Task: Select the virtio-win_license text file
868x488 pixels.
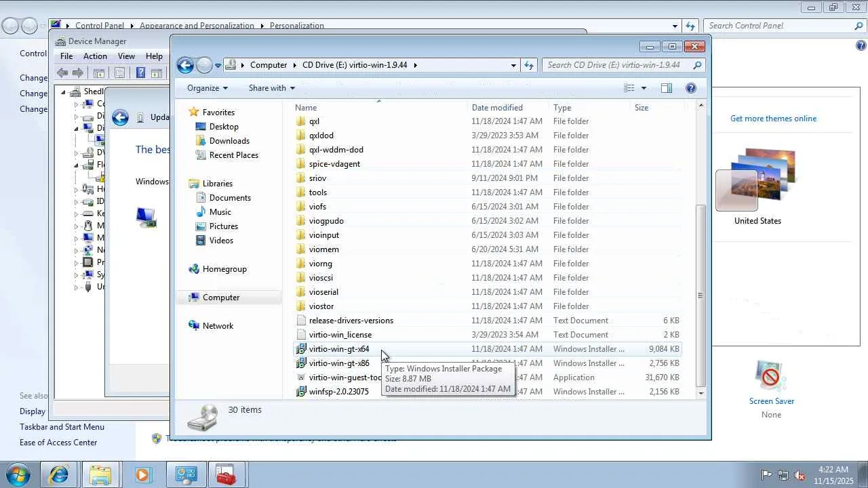Action: click(x=340, y=335)
